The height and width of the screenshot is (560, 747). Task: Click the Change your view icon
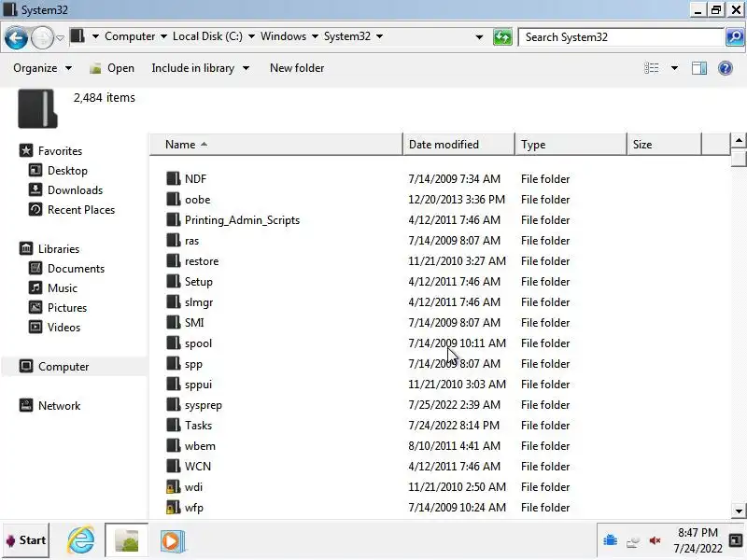click(651, 68)
